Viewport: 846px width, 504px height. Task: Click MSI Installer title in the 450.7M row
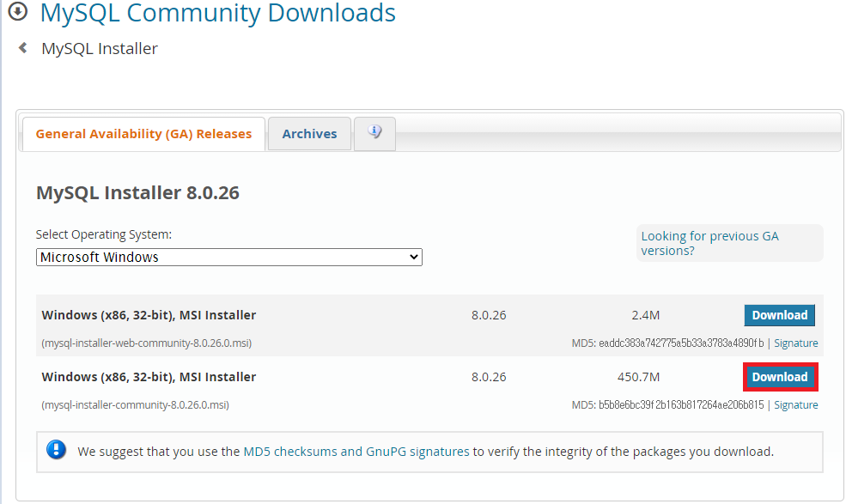coord(149,377)
